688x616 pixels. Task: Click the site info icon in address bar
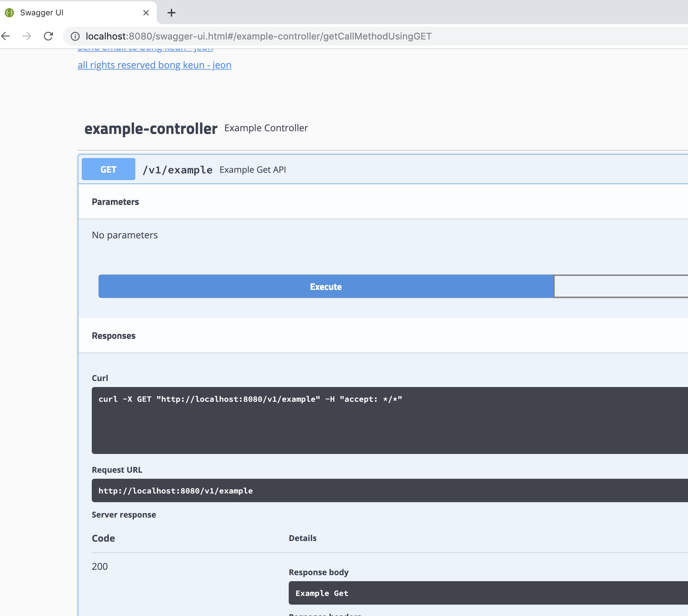[x=75, y=36]
